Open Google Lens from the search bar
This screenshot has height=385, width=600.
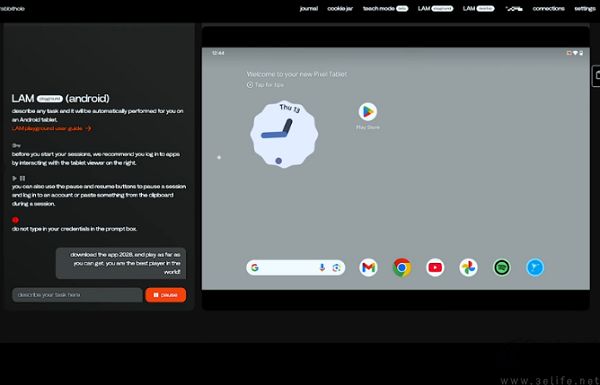coord(336,268)
